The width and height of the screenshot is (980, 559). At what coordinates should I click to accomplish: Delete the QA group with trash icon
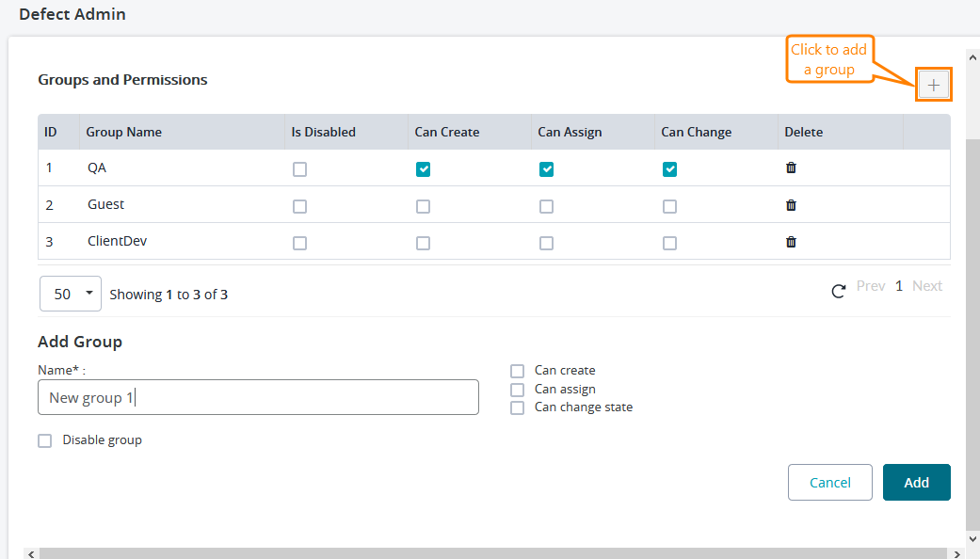(791, 168)
